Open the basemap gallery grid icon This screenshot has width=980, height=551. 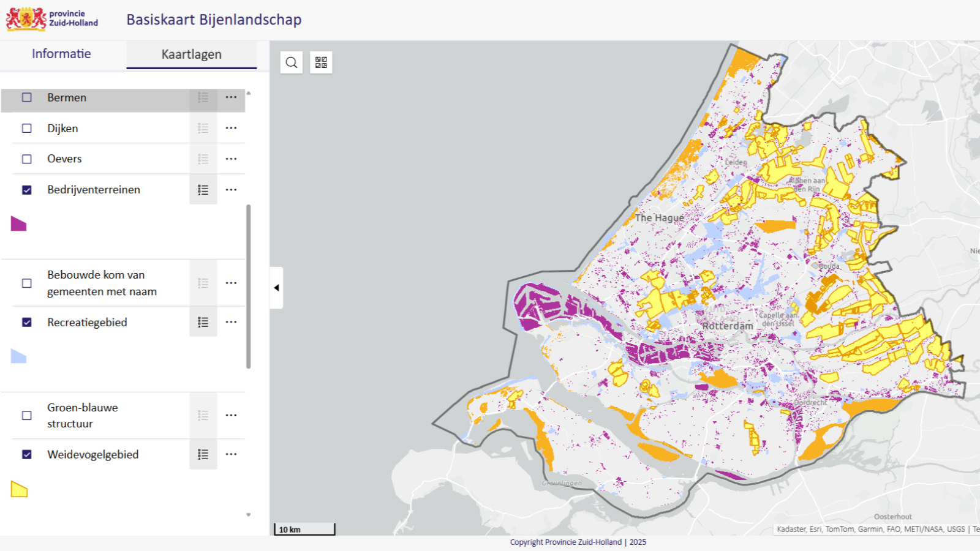tap(321, 62)
